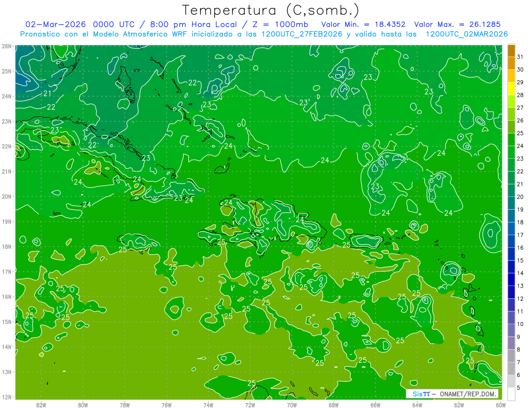532x411 pixels.
Task: Click the colorbar segment between 25 and 26
Action: (x=511, y=127)
